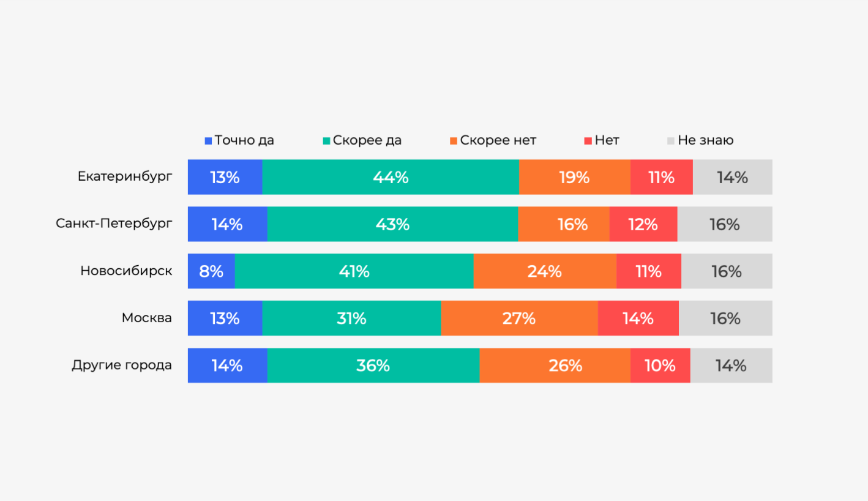The image size is (868, 501).
Task: Click the 44% green segment for Екатеринбург
Action: pyautogui.click(x=391, y=177)
